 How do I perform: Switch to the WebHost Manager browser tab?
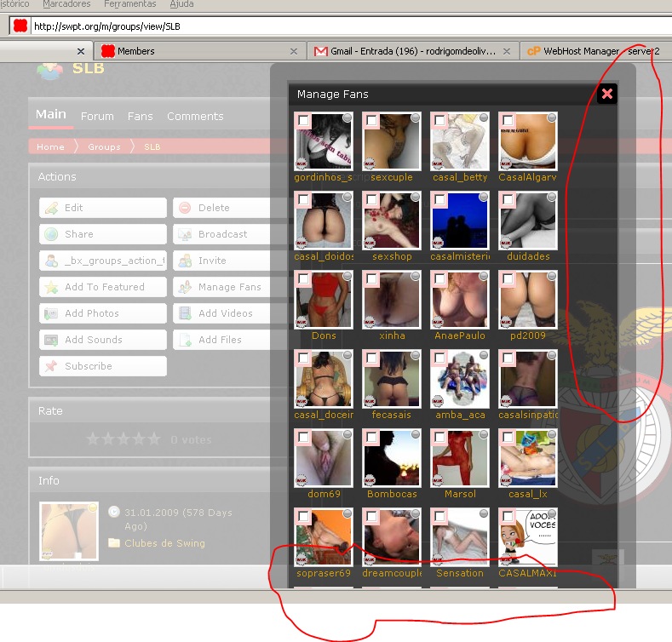click(x=595, y=51)
